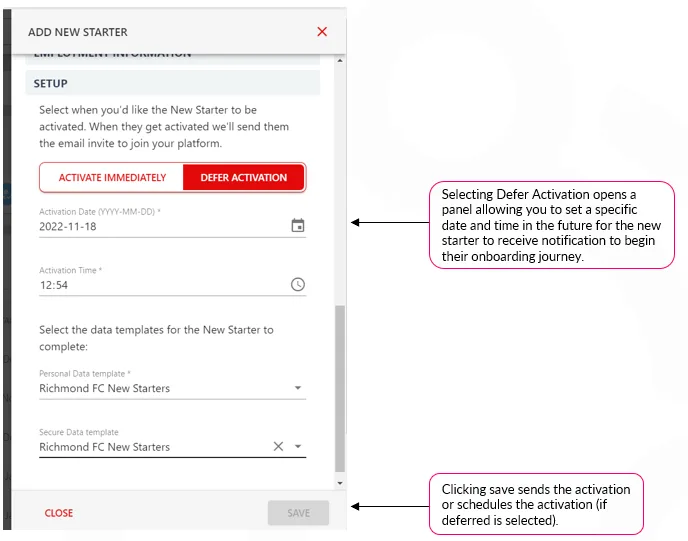Click the dialog's vertical scrollbar thumb
Viewport: 688px width, 541px height.
pos(340,389)
